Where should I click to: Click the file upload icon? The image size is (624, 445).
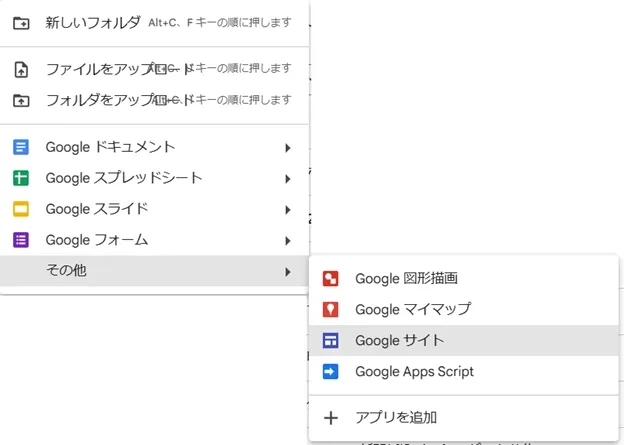pyautogui.click(x=21, y=69)
